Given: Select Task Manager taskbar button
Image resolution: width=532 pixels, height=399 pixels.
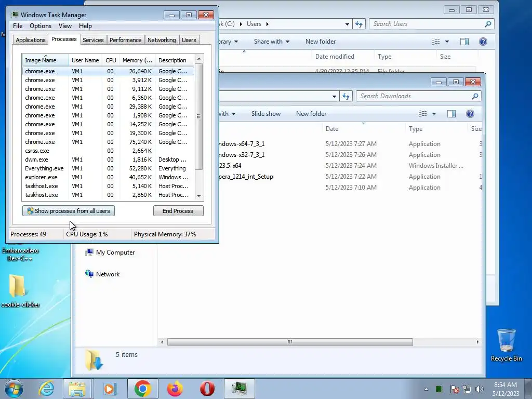Looking at the screenshot, I should [239, 389].
